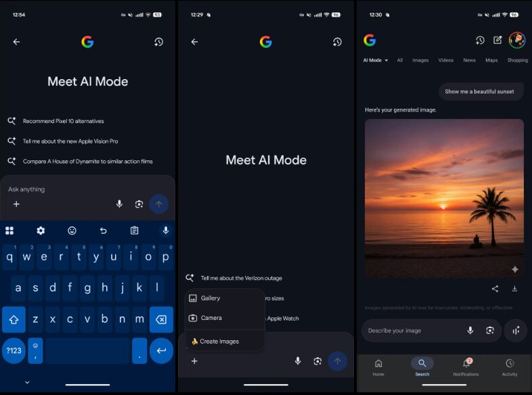
Task: Switch to the Shopping tab
Action: [517, 60]
